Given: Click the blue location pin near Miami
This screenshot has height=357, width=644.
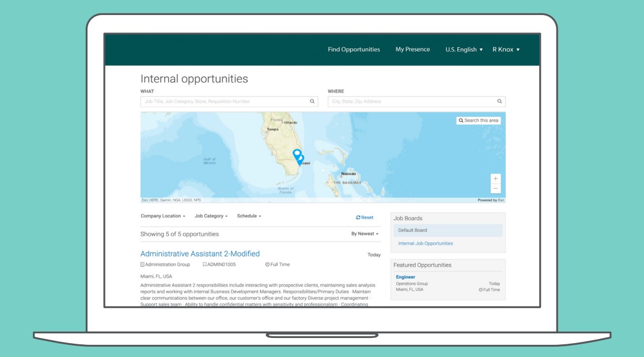Looking at the screenshot, I should tap(297, 155).
